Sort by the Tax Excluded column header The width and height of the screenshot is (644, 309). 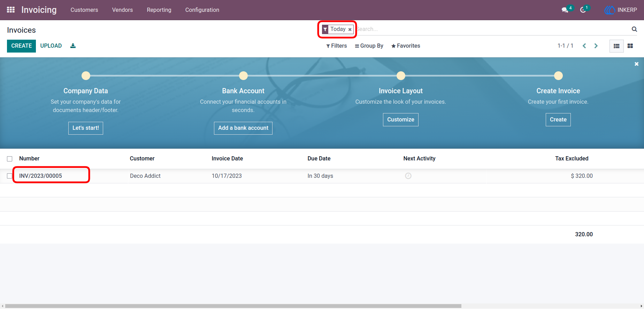(572, 159)
